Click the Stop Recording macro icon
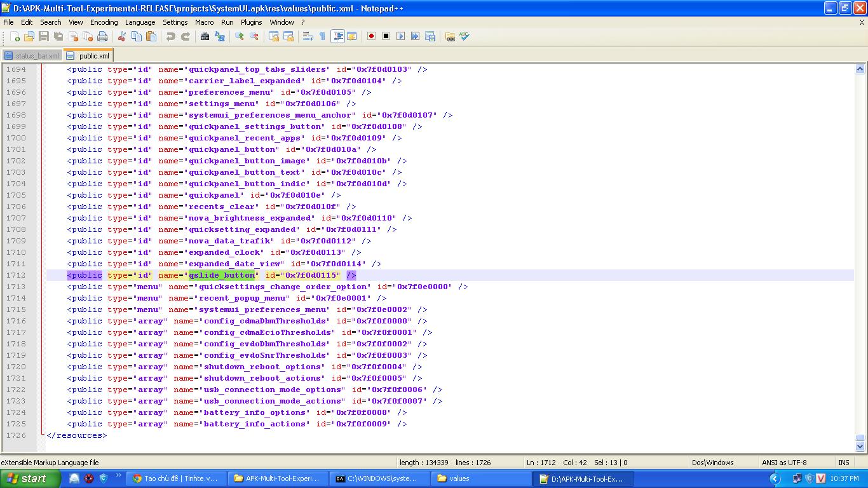Image resolution: width=868 pixels, height=488 pixels. pyautogui.click(x=386, y=37)
